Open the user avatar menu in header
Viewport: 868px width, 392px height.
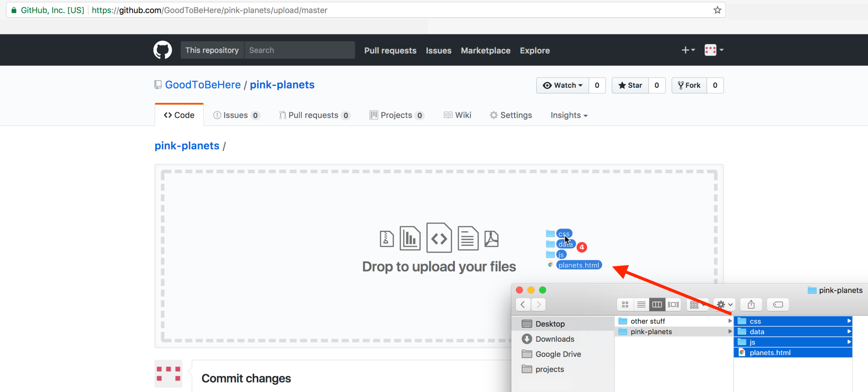[x=714, y=50]
